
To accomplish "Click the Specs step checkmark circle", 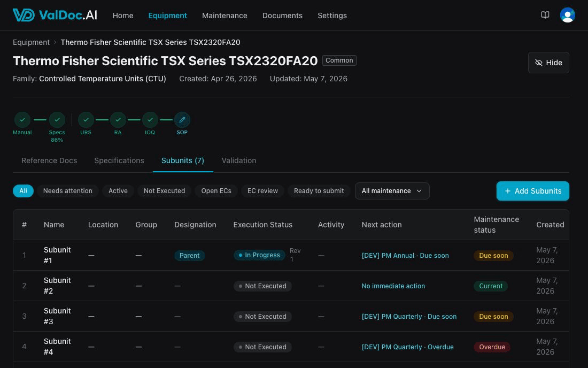I will click(57, 120).
